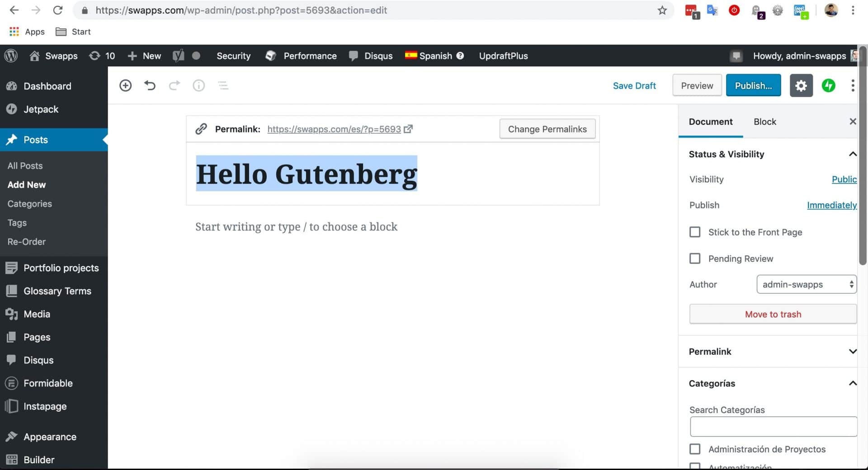Toggle the settings gear sidebar
This screenshot has width=868, height=470.
pyautogui.click(x=801, y=85)
